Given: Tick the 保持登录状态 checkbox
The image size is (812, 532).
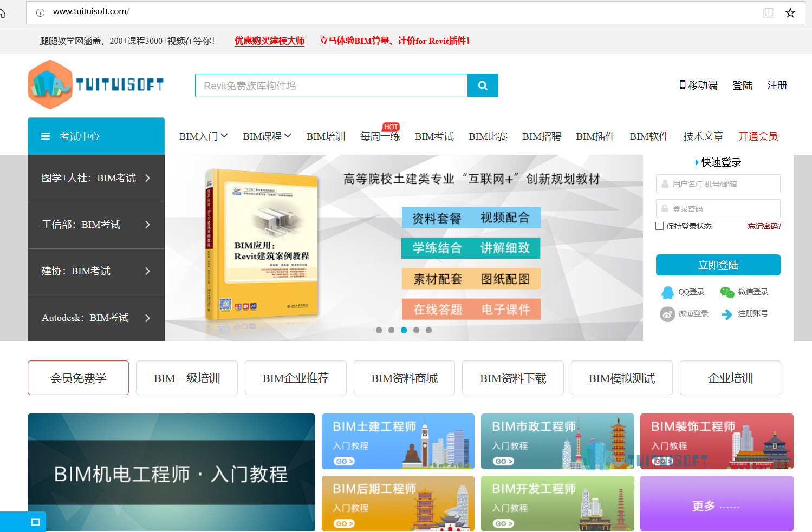Looking at the screenshot, I should 659,226.
